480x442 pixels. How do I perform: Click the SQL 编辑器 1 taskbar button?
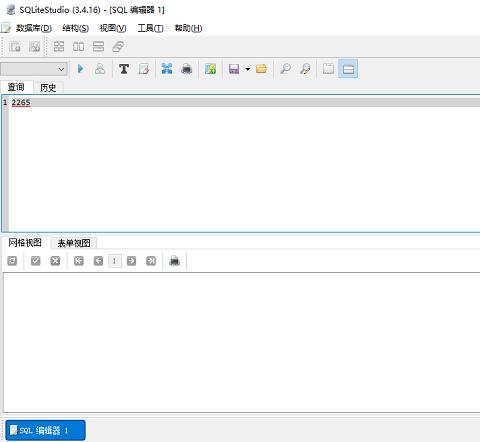click(x=45, y=430)
